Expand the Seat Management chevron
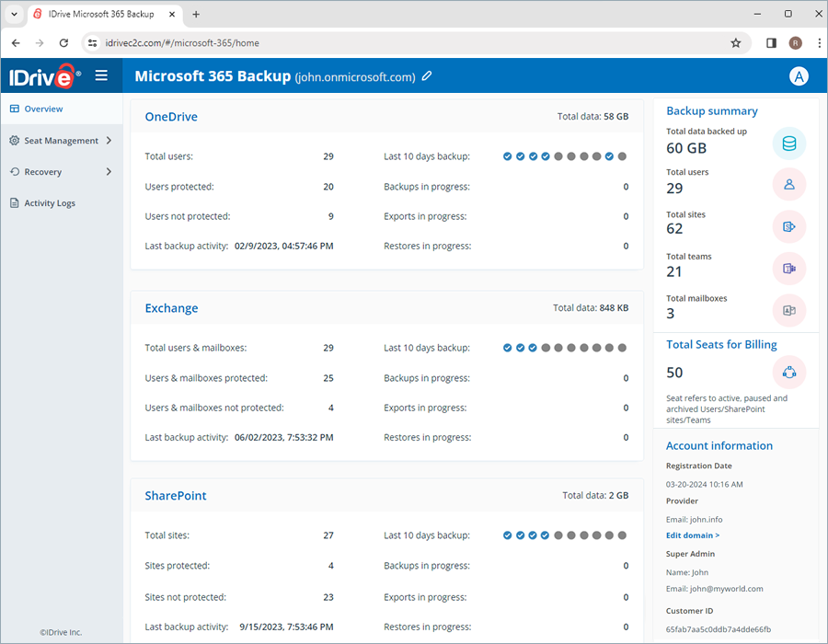The width and height of the screenshot is (828, 644). (109, 141)
